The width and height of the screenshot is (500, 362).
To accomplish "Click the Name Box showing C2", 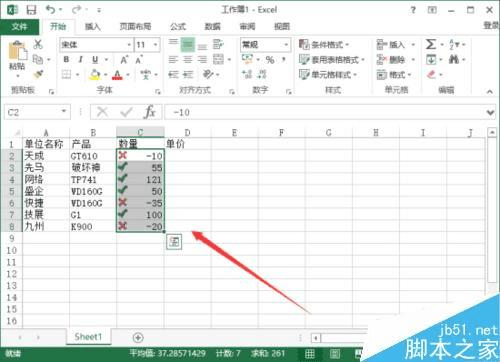I will (37, 112).
